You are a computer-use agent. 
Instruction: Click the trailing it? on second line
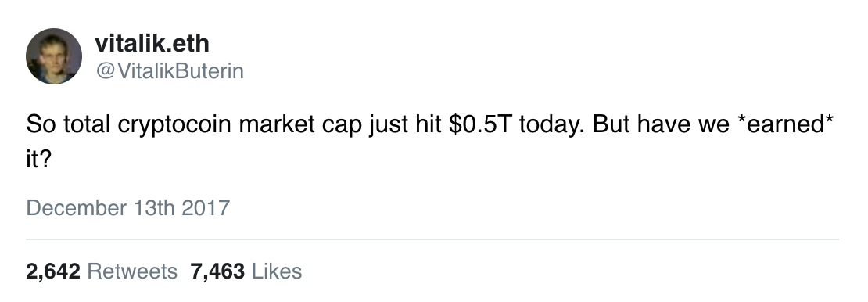[x=39, y=160]
